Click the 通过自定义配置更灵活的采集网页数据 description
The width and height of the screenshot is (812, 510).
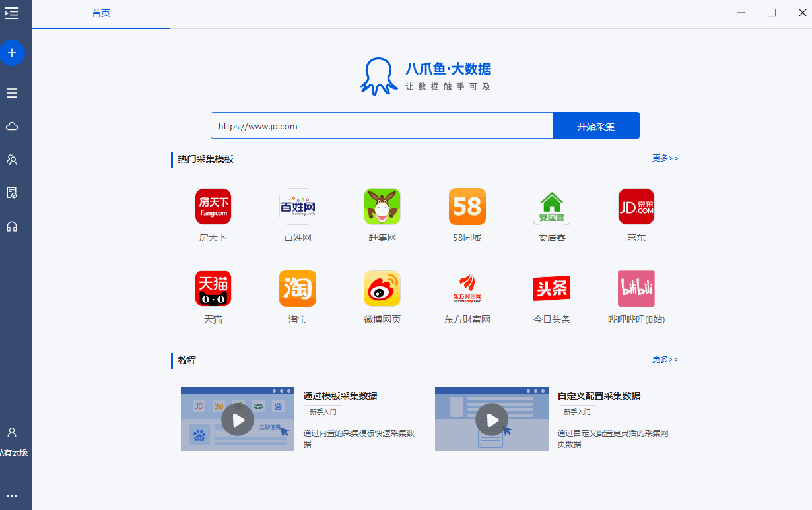(x=613, y=439)
